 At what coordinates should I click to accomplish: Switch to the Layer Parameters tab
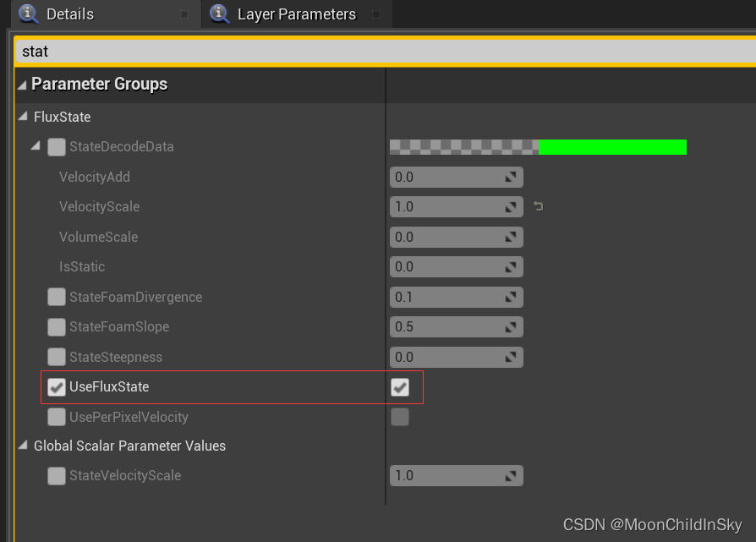pyautogui.click(x=296, y=14)
